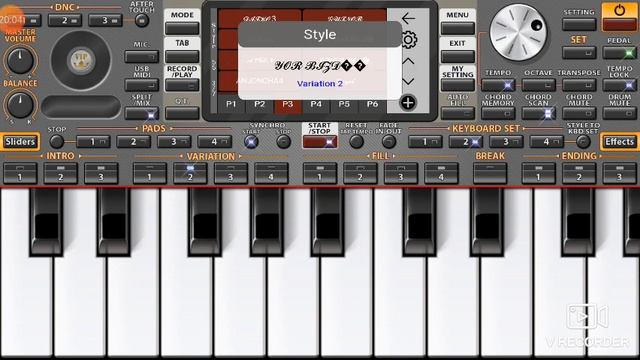Toggle the SPLIT/MIX button

coord(142,113)
